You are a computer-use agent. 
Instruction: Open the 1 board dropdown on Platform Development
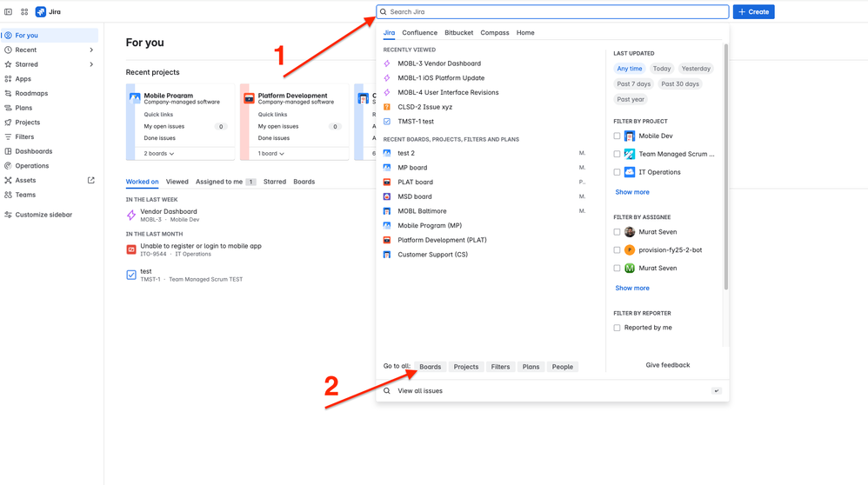pos(270,153)
